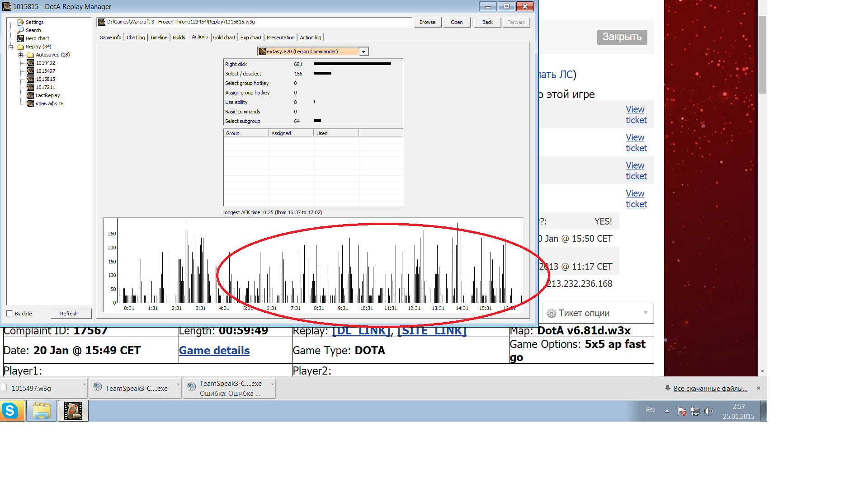Click the Open button
Image resolution: width=868 pixels, height=488 pixels.
(457, 22)
